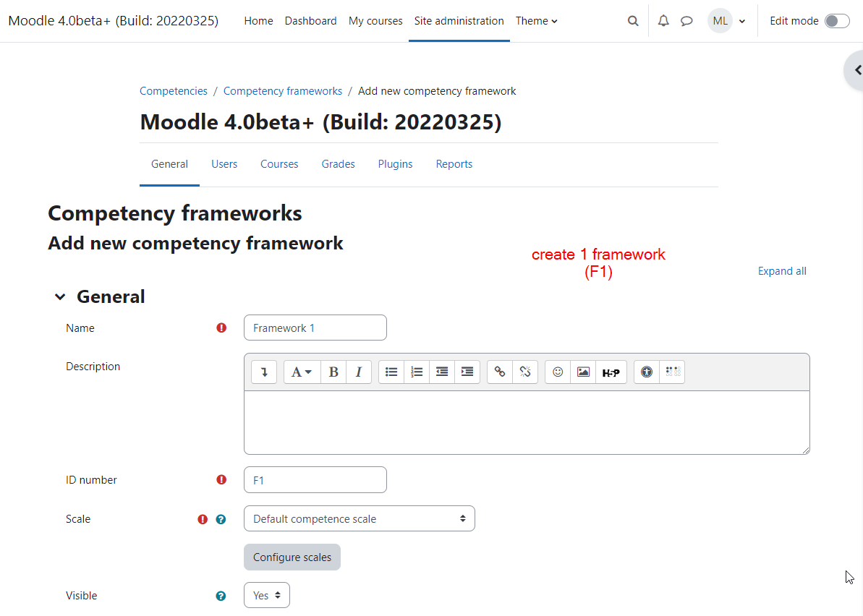Select the General tab
Viewport: 863px width, 616px height.
coord(169,164)
